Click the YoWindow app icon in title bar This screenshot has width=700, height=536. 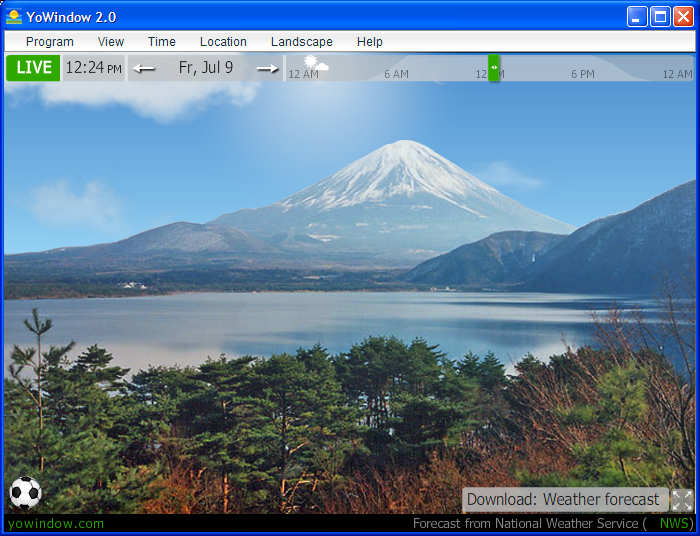(14, 16)
